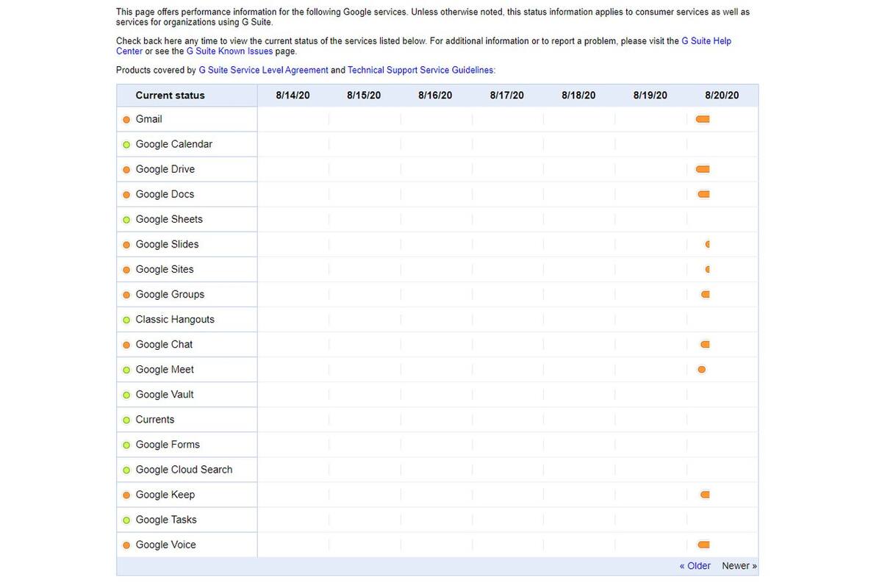Click the Newer pagination control

coord(739,566)
